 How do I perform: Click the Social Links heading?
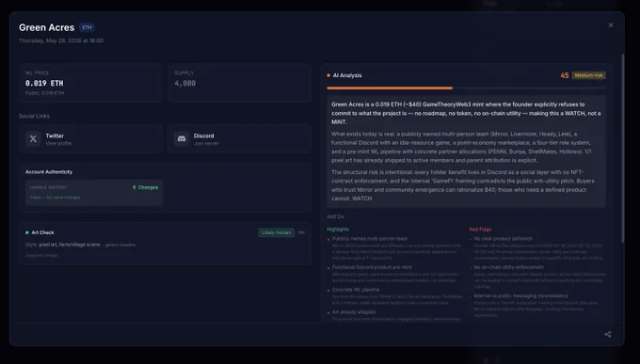tap(34, 116)
